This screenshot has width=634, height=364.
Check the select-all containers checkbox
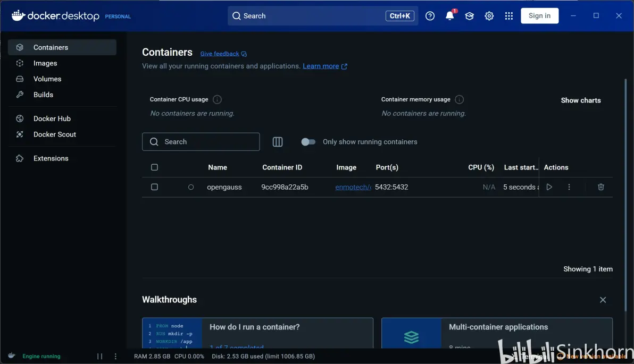pyautogui.click(x=154, y=167)
